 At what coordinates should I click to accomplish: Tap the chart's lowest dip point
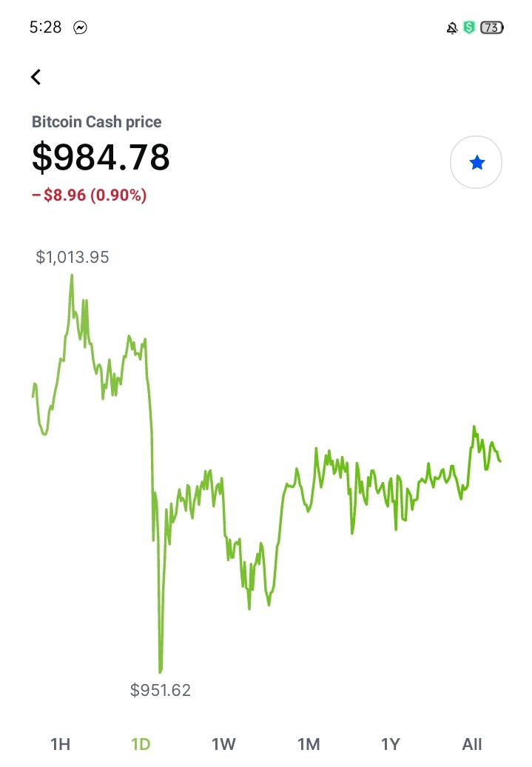(161, 671)
